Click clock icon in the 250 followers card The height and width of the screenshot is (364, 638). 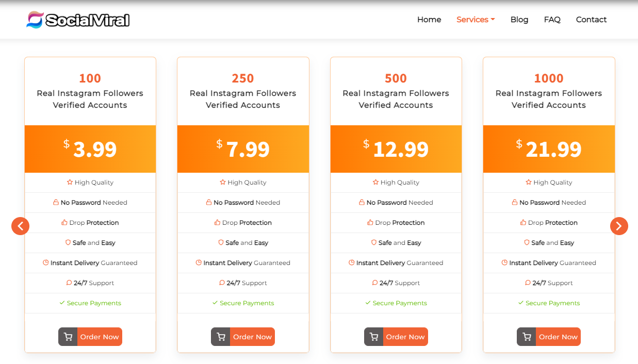(x=199, y=262)
